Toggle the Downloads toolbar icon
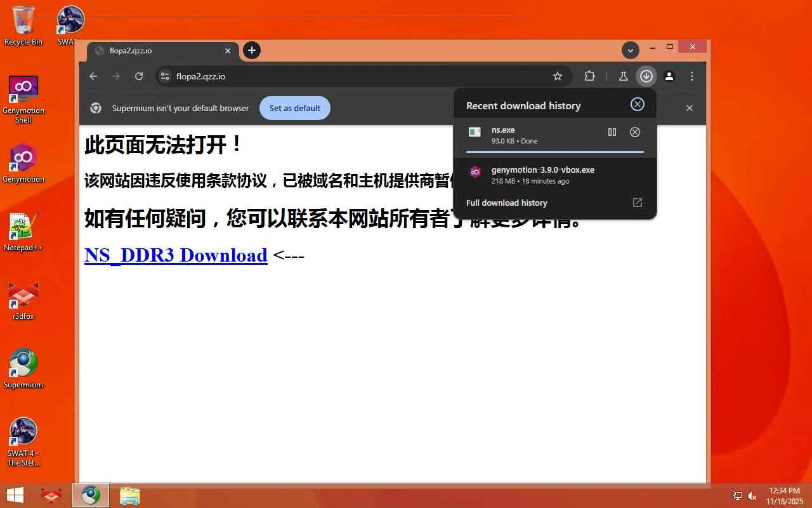812x508 pixels. point(646,76)
